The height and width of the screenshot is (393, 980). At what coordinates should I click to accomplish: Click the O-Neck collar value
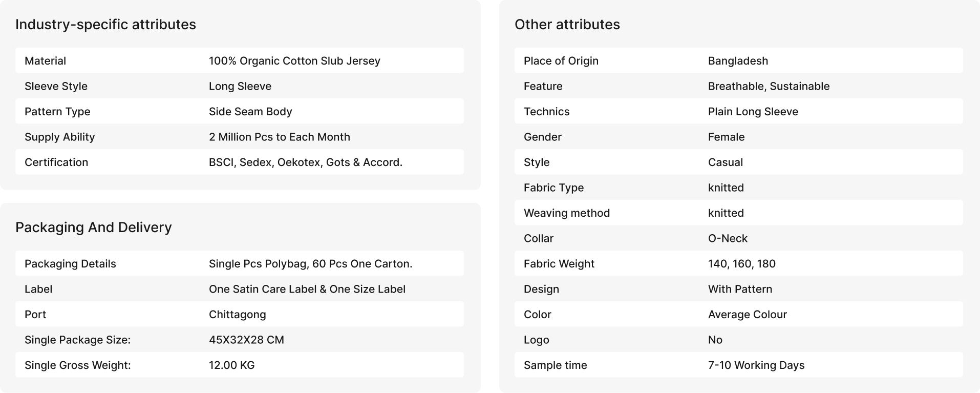[728, 238]
